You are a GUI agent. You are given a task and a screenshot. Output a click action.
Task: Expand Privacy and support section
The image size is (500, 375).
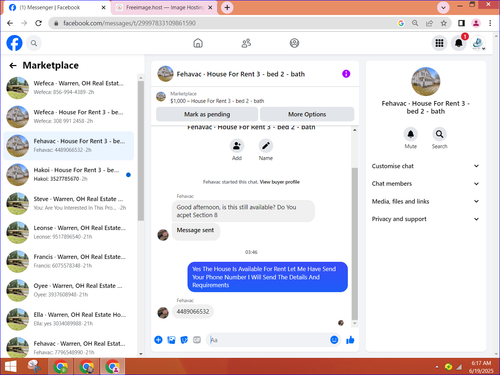(x=425, y=219)
